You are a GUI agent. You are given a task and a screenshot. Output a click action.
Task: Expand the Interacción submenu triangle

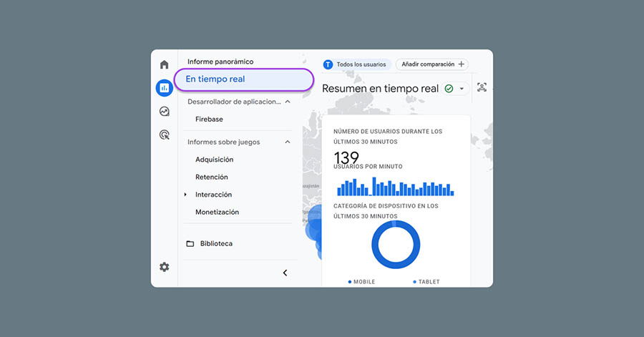[x=185, y=195]
